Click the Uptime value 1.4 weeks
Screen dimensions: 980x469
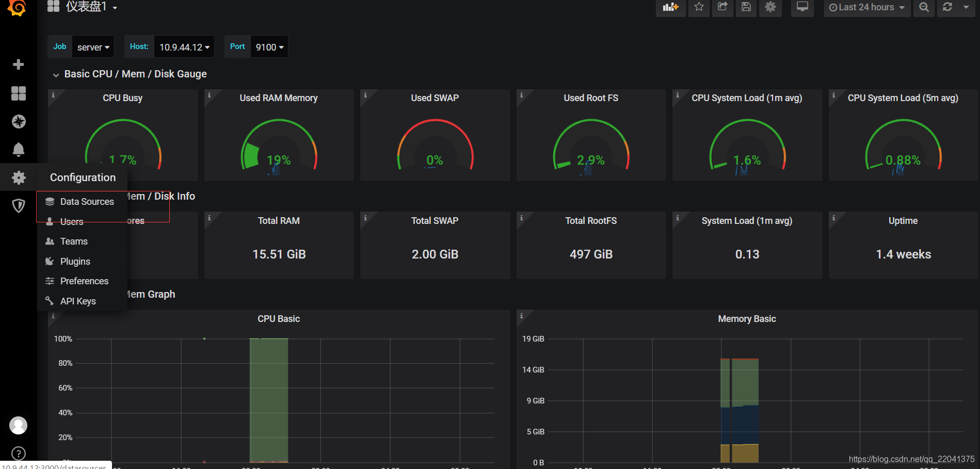coord(903,254)
